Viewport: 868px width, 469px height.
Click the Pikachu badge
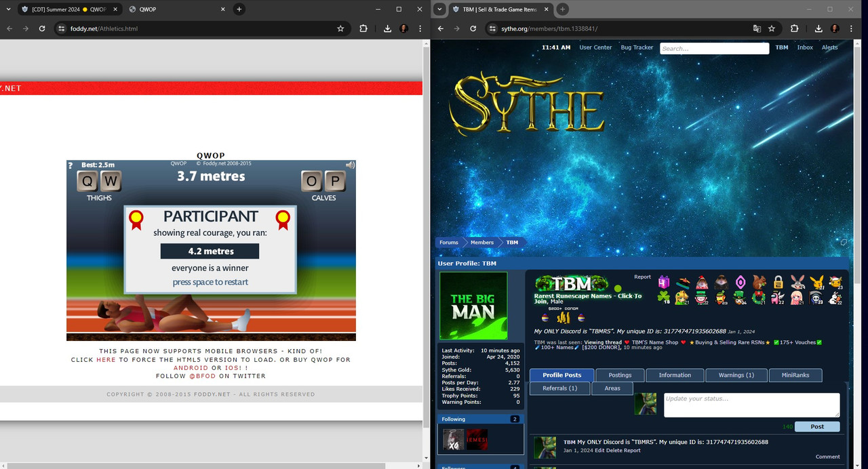816,282
